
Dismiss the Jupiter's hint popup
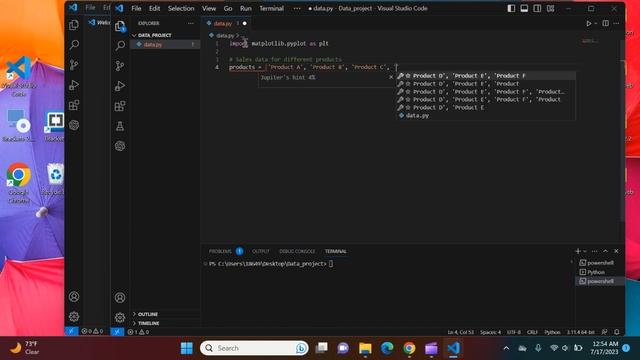pos(391,77)
